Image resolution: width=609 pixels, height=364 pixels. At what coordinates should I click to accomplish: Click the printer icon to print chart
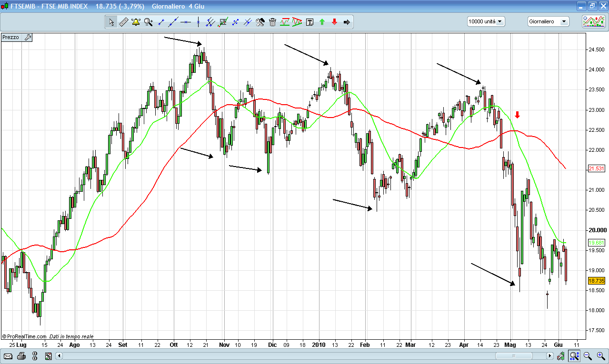click(x=21, y=356)
